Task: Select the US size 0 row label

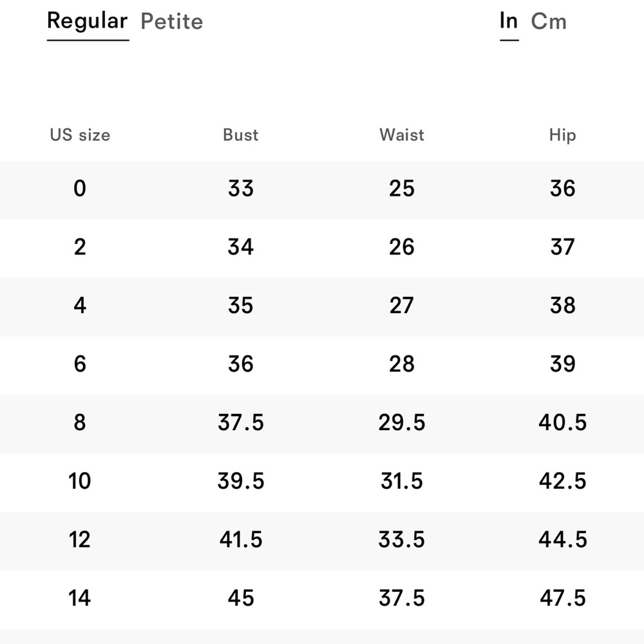Action: click(80, 189)
